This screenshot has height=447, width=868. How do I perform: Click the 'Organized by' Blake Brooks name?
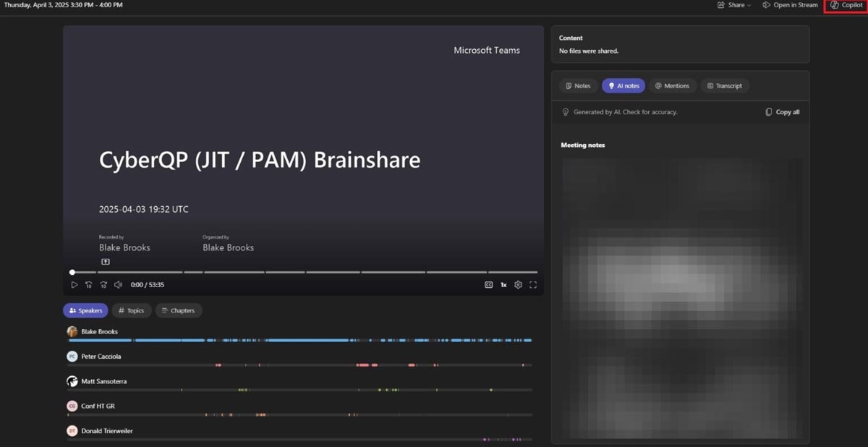point(229,247)
